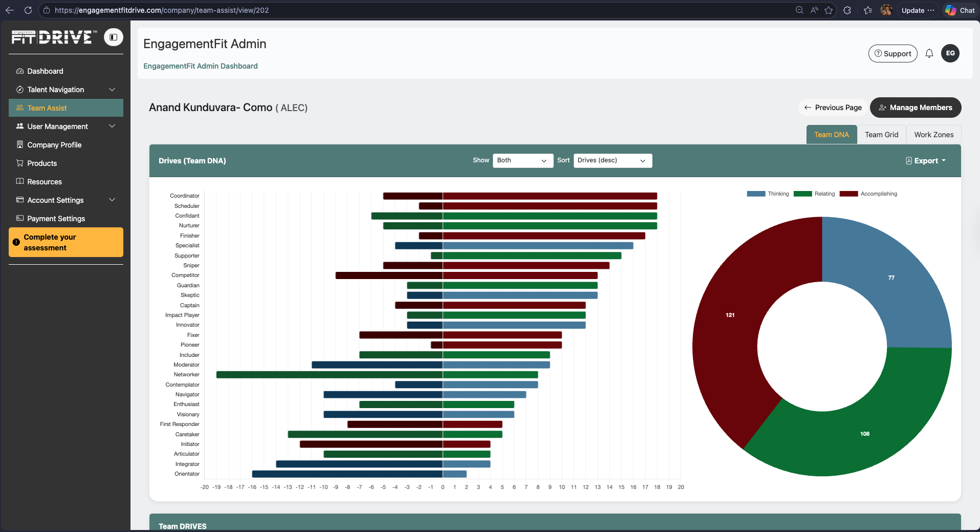Click the Complete your assessment banner
This screenshot has width=980, height=532.
tap(66, 242)
